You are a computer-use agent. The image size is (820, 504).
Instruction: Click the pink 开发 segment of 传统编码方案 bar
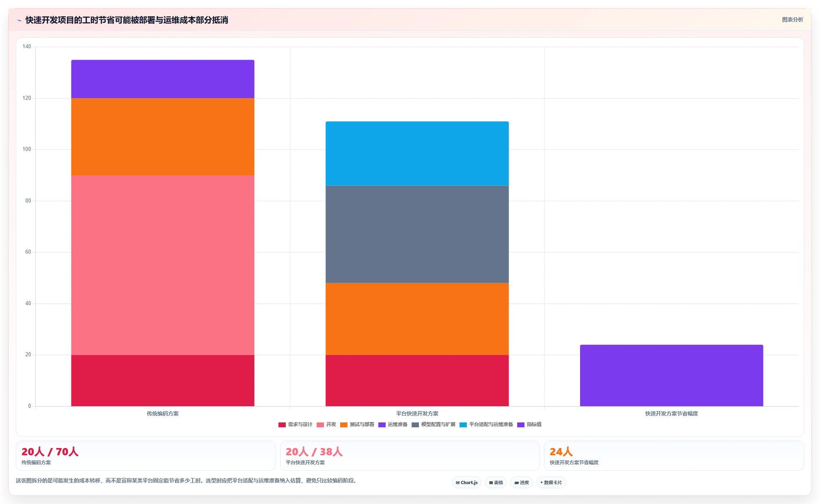163,265
